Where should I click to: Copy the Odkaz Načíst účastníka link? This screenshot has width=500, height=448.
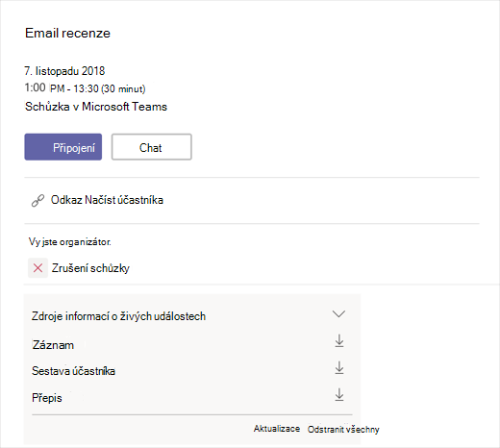tap(107, 200)
